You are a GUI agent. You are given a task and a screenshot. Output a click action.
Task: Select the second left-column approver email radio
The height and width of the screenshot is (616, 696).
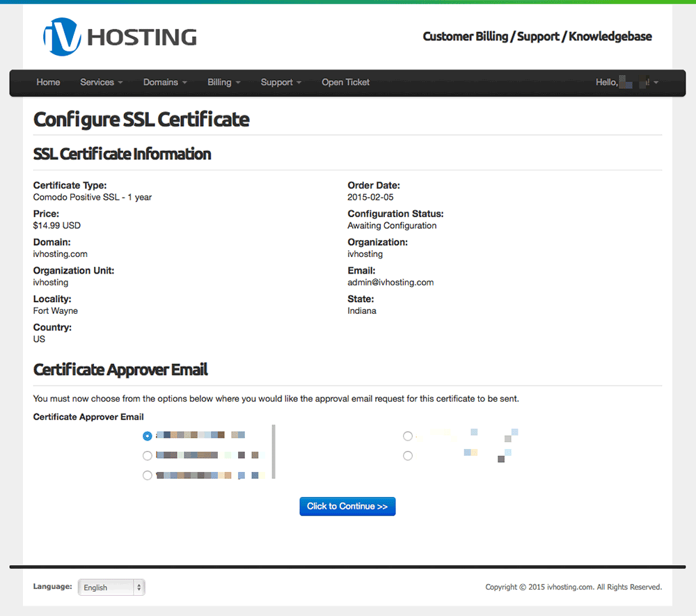click(x=148, y=455)
